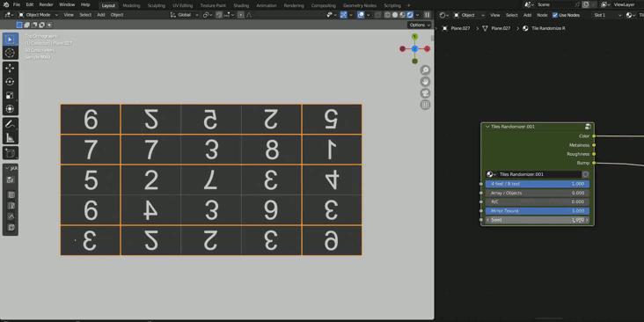Choose the Rotate tool
Screen dimensions: 644x322
click(x=10, y=82)
